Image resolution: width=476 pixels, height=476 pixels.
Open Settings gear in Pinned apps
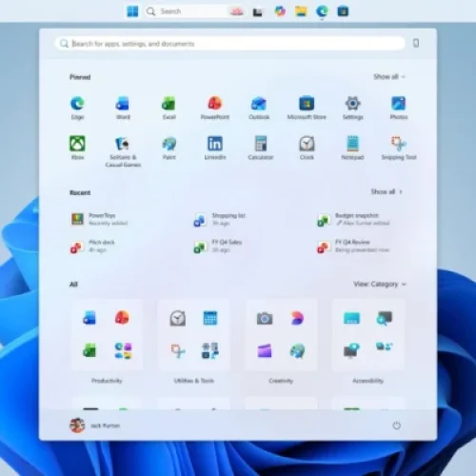(352, 108)
